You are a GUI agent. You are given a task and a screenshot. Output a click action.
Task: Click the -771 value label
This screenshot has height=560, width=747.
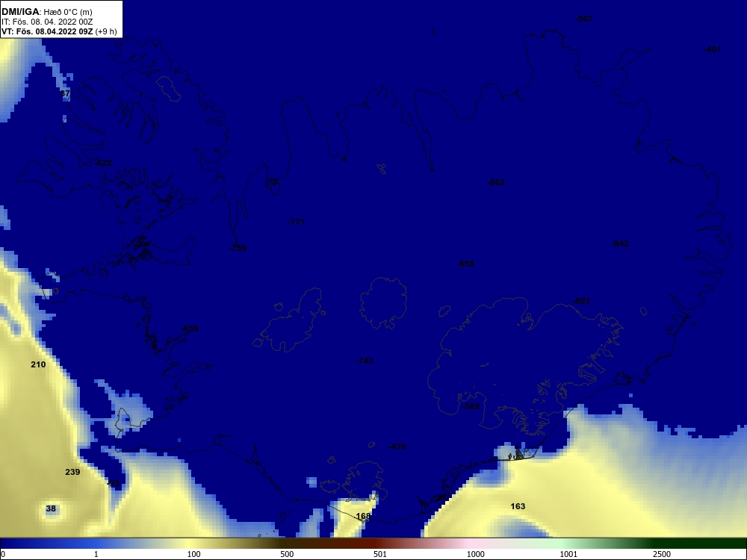pos(297,222)
